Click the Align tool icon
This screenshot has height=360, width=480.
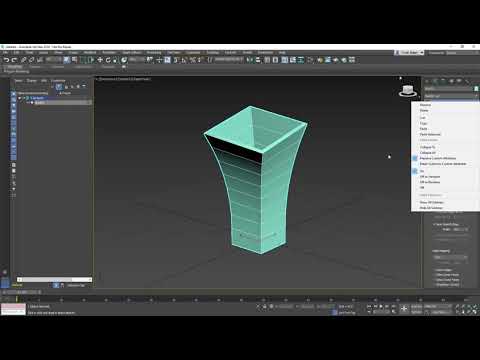(258, 60)
